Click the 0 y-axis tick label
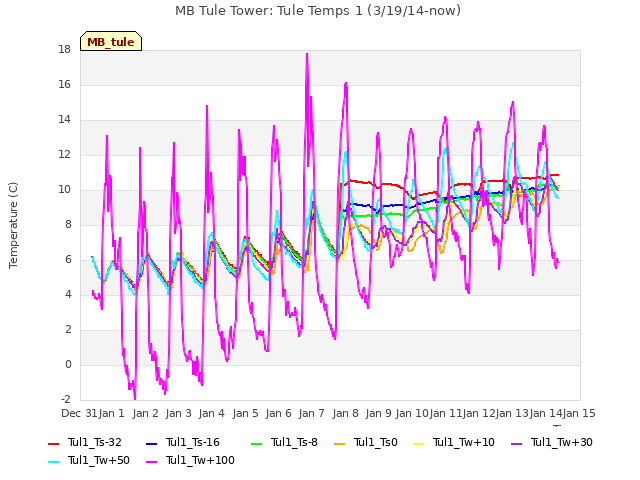Viewport: 640px width, 480px height. (68, 364)
